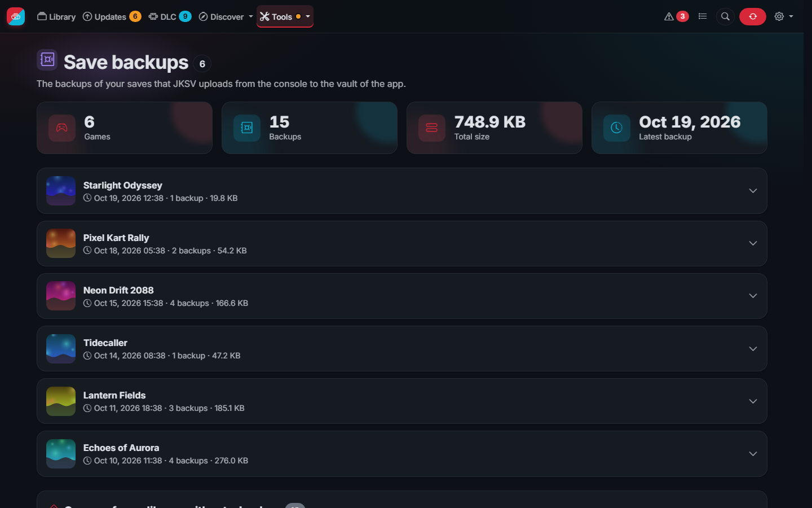
Task: Click the Tools wrench icon in the nav bar
Action: click(264, 16)
